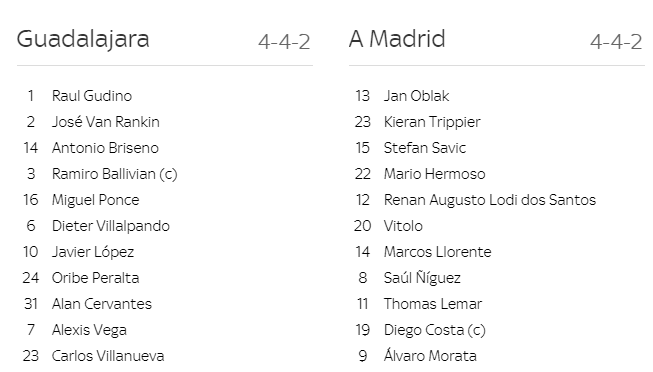Click Álvaro Morata's name
Image resolution: width=653 pixels, height=372 pixels.
pyautogui.click(x=430, y=355)
